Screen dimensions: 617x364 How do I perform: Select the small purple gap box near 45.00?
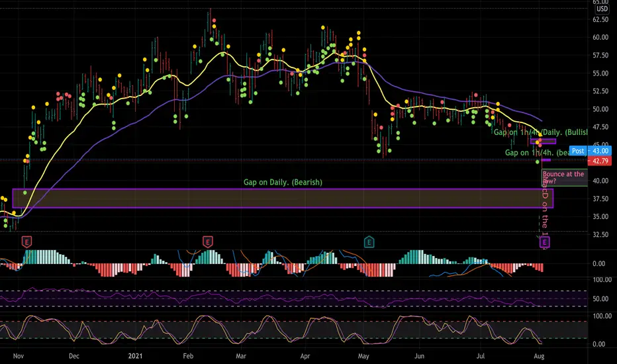543,141
